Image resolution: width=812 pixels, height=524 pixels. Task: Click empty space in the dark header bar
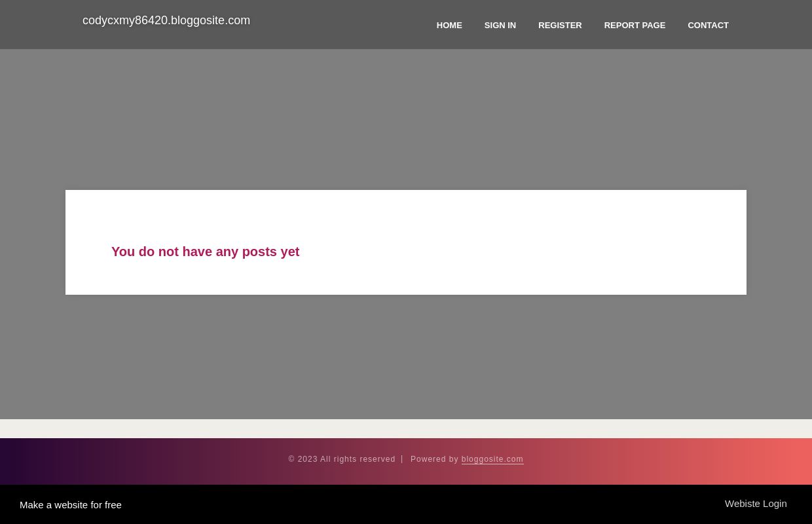coord(341,25)
